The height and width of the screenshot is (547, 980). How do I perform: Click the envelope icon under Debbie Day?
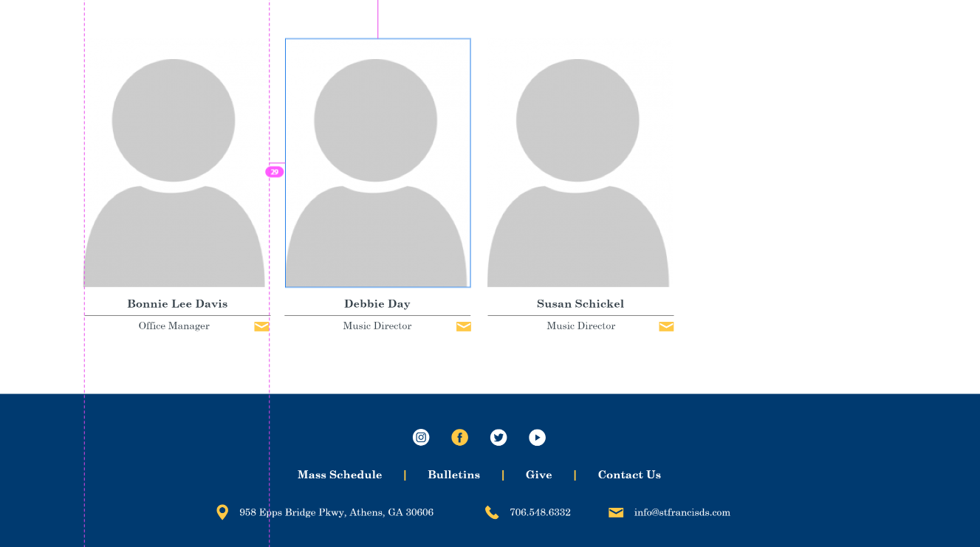(x=463, y=326)
